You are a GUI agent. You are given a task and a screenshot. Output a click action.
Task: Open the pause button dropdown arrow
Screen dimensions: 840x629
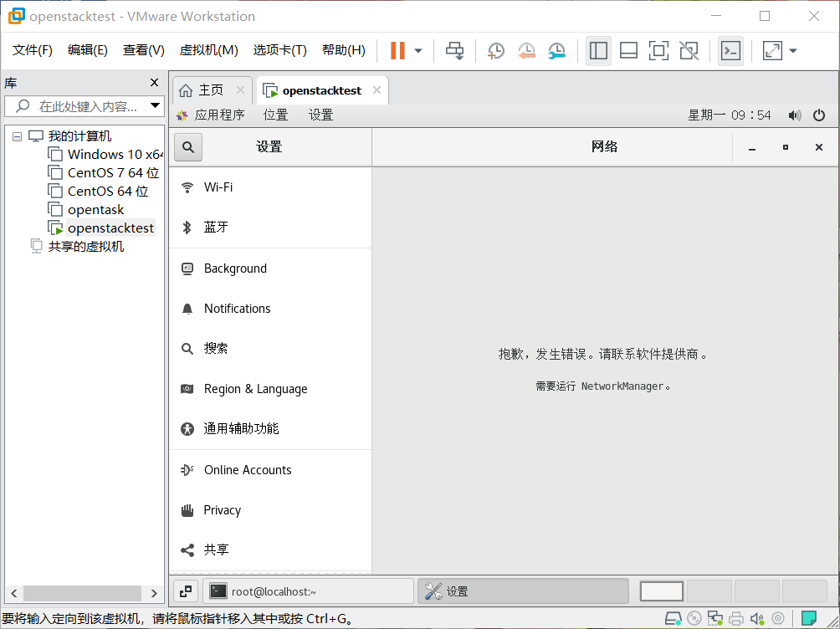pyautogui.click(x=416, y=50)
